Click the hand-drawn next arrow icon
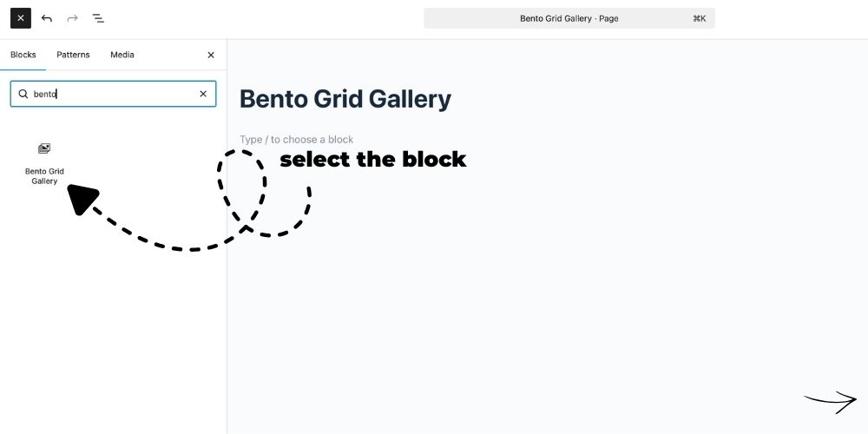Image resolution: width=868 pixels, height=434 pixels. (x=830, y=401)
